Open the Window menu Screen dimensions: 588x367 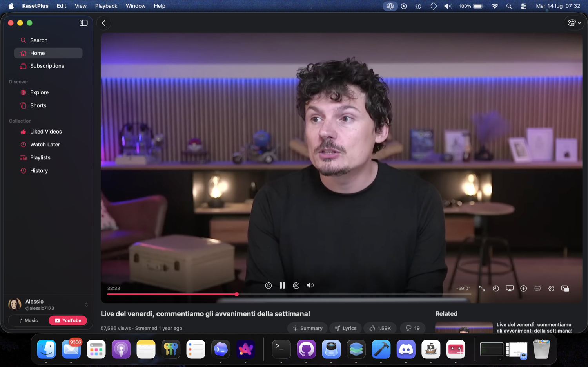[136, 6]
